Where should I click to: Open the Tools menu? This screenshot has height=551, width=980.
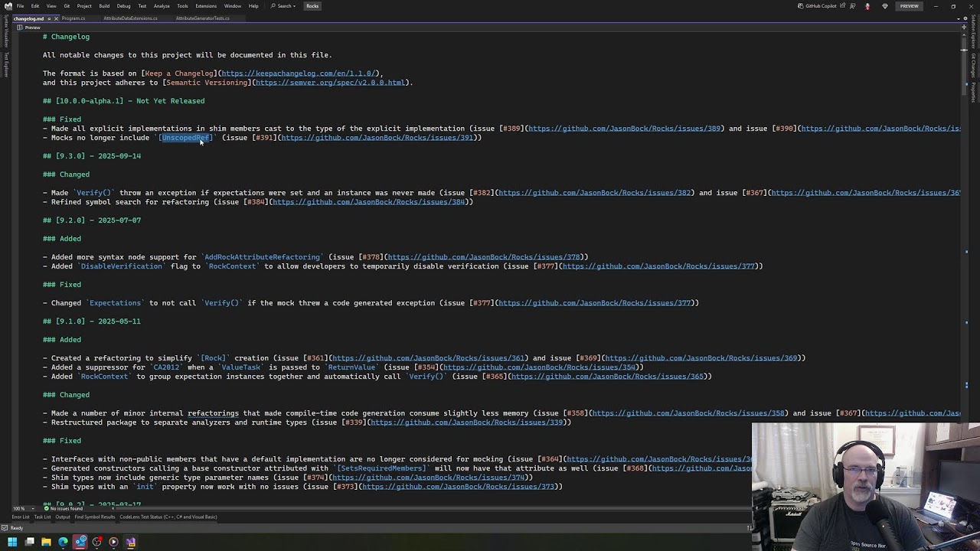(182, 6)
